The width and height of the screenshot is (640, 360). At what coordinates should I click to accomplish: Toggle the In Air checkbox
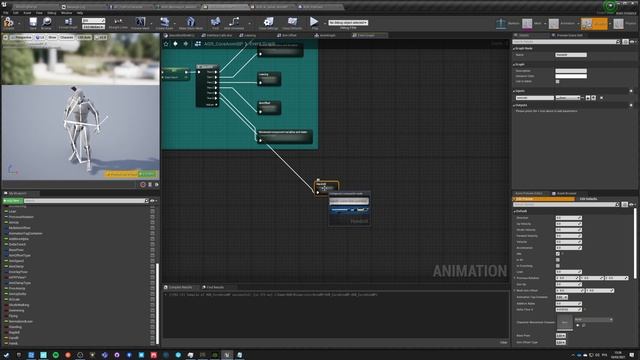point(558,260)
